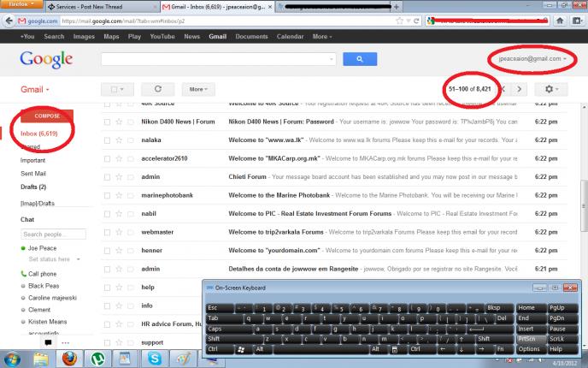
Task: Check the nabil email checkbox
Action: 107,214
